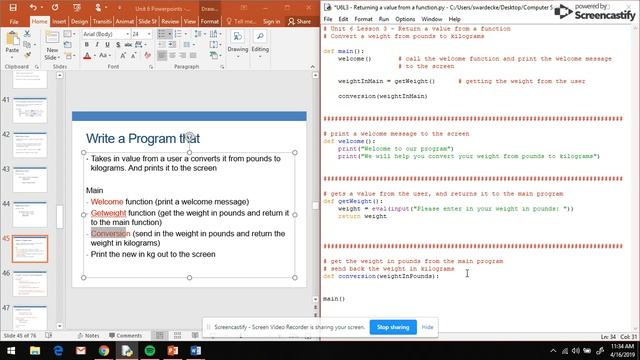Open Word from the taskbar
This screenshot has width=640, height=360.
[x=196, y=351]
